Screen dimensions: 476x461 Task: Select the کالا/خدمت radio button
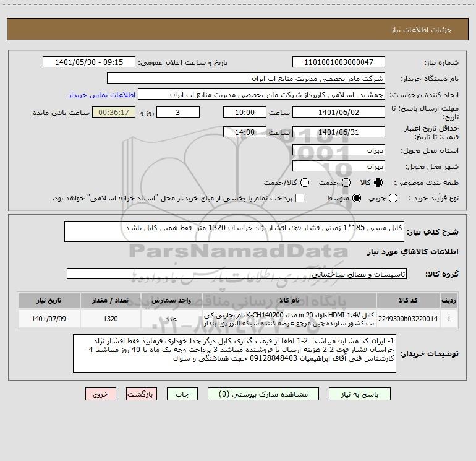(x=305, y=183)
